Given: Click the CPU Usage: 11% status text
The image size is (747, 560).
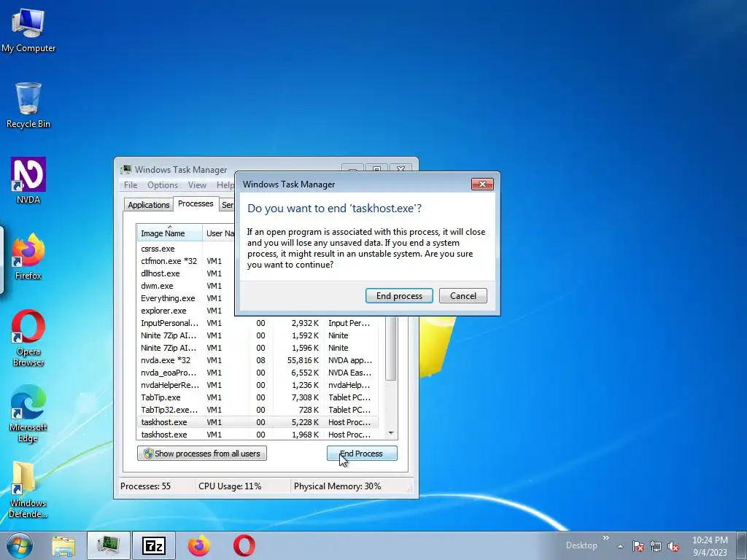Looking at the screenshot, I should [x=230, y=486].
